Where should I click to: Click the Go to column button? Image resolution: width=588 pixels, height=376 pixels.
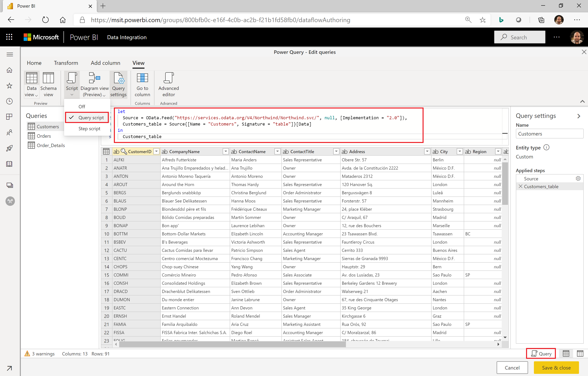point(142,84)
